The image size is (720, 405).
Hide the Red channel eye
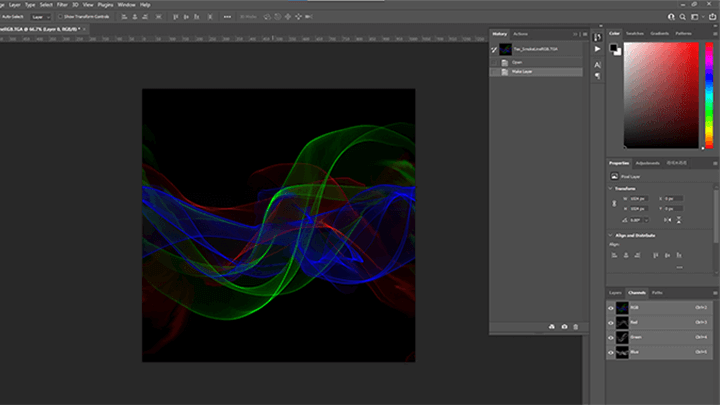point(611,323)
